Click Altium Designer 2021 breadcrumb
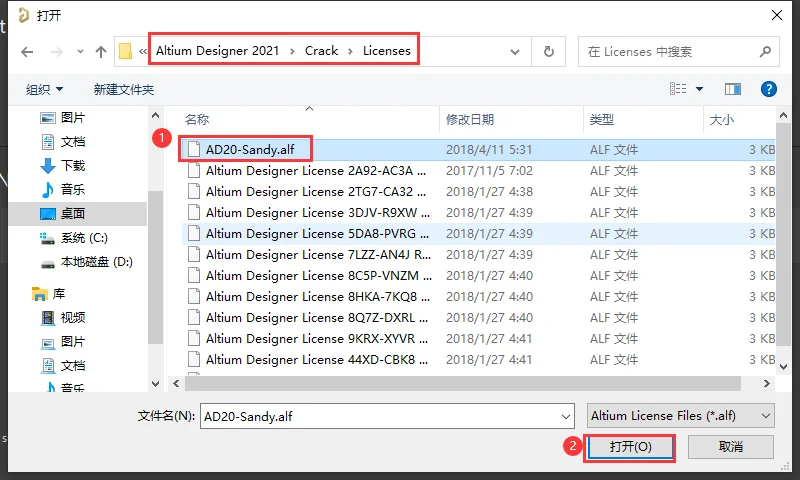800x480 pixels. pyautogui.click(x=217, y=50)
